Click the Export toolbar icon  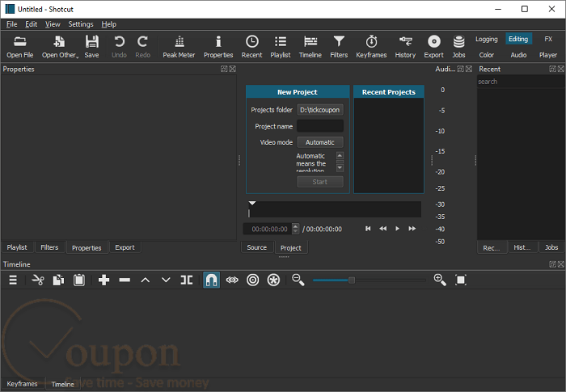point(433,47)
